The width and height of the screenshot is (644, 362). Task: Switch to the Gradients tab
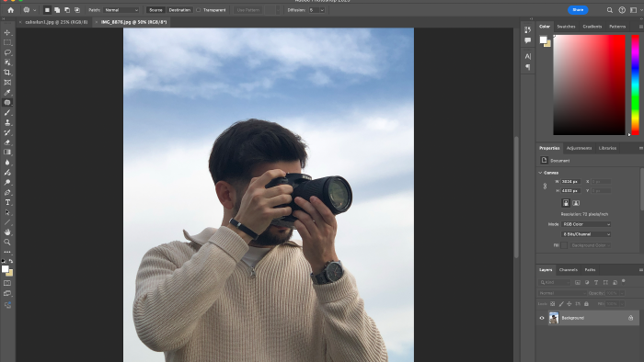pos(592,27)
